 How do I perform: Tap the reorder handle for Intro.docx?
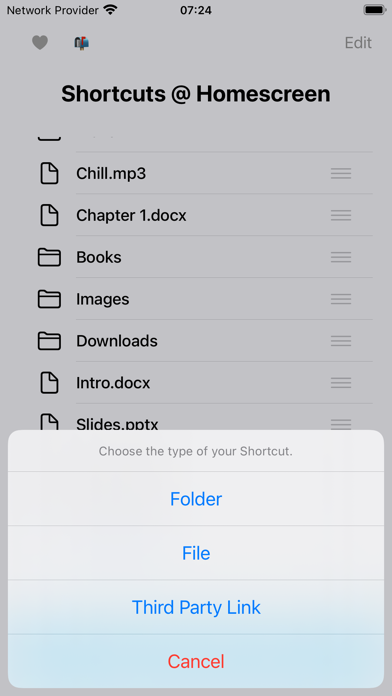pyautogui.click(x=341, y=383)
